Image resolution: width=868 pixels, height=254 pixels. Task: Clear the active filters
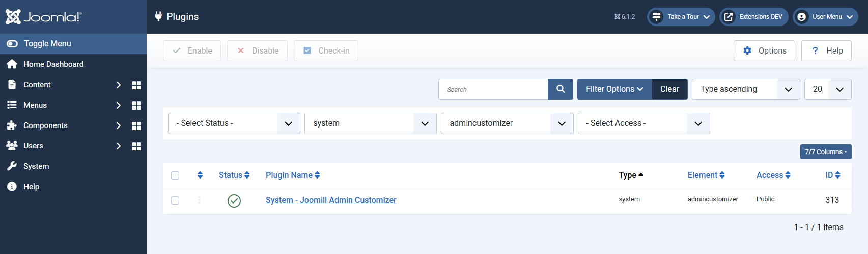669,89
